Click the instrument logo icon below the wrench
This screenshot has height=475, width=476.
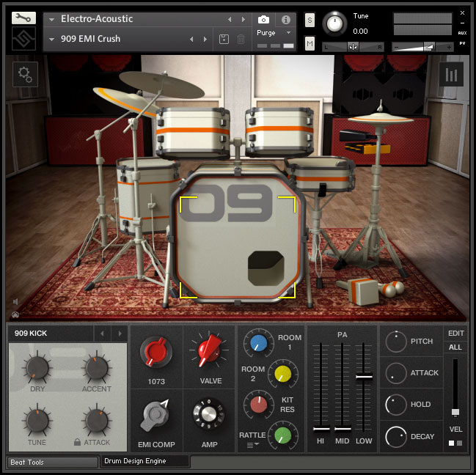click(23, 39)
